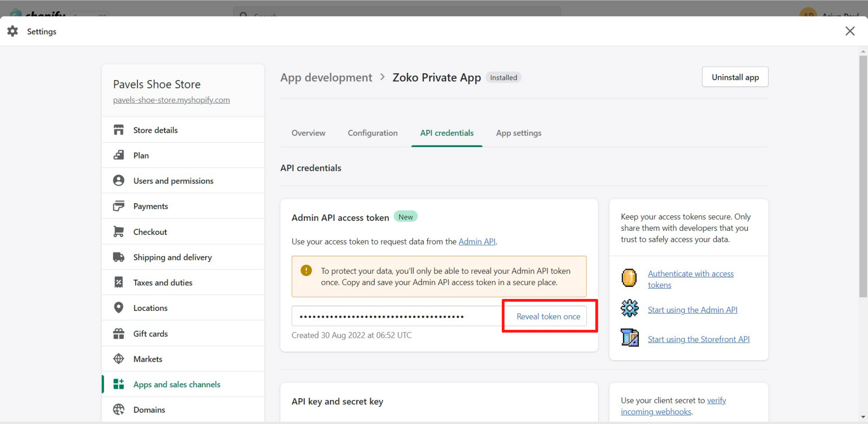Click the Gift cards present icon
The width and height of the screenshot is (868, 424).
tap(119, 333)
